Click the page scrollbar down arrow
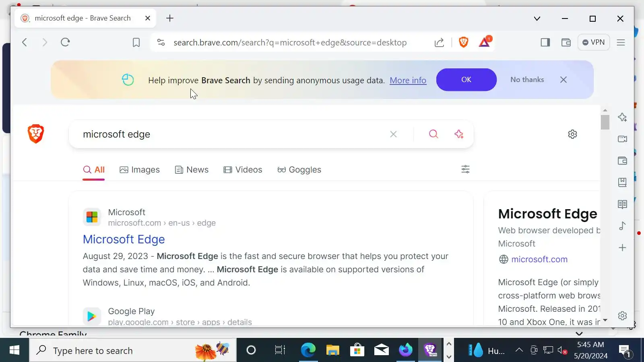Image resolution: width=644 pixels, height=362 pixels. [x=605, y=321]
